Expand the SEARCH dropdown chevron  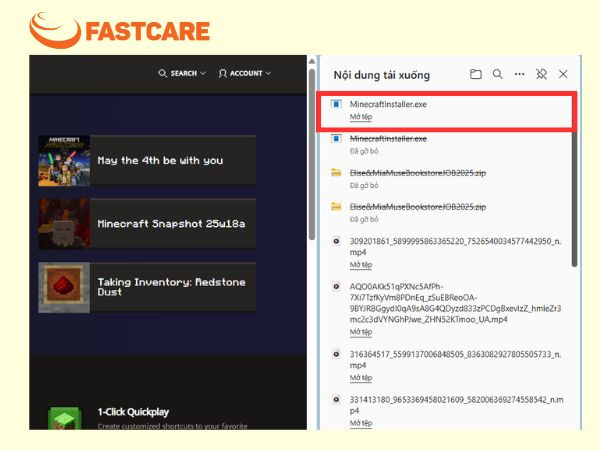pos(203,73)
